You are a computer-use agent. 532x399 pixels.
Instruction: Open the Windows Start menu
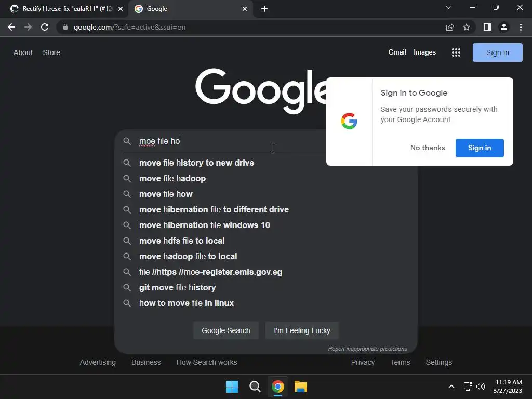232,387
